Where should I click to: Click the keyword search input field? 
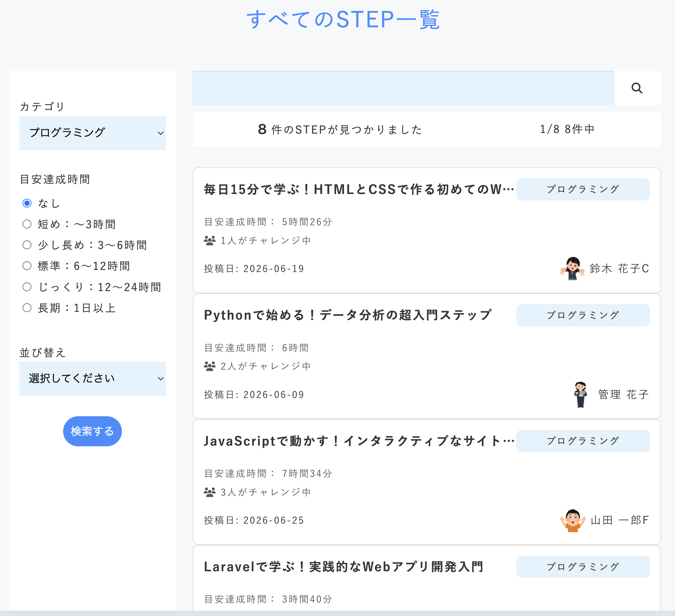(403, 88)
